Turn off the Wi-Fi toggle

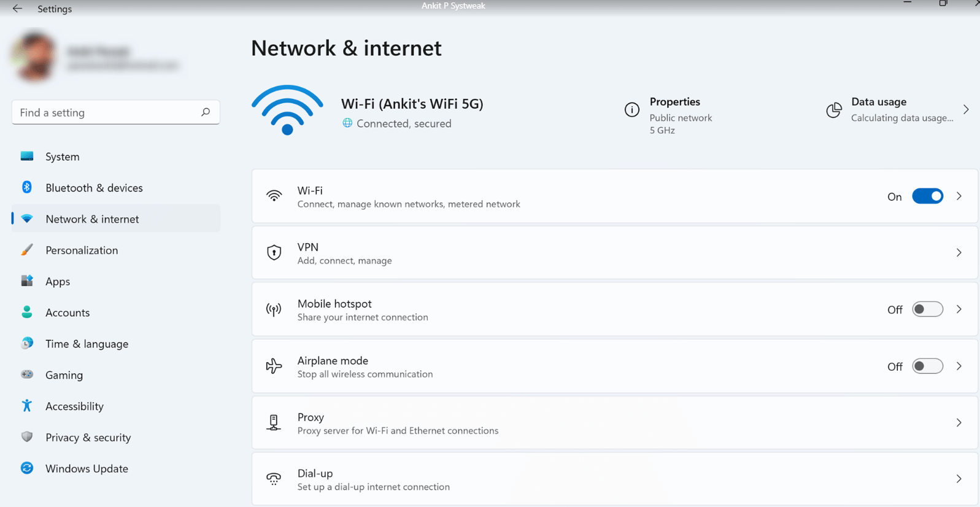927,196
